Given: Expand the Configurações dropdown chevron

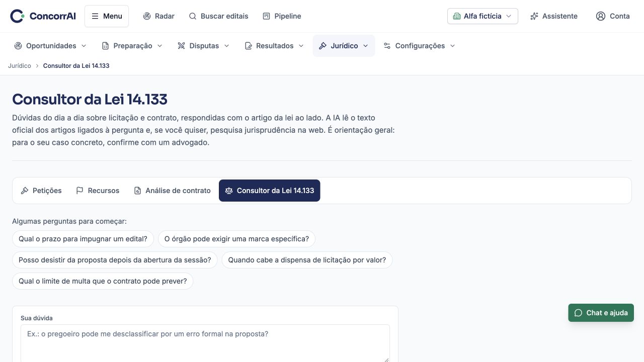Looking at the screenshot, I should (452, 46).
